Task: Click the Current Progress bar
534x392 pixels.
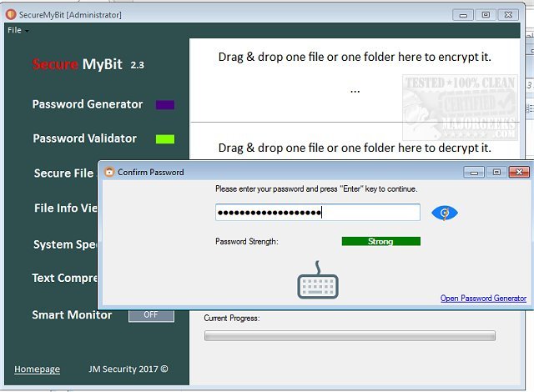Action: point(350,336)
